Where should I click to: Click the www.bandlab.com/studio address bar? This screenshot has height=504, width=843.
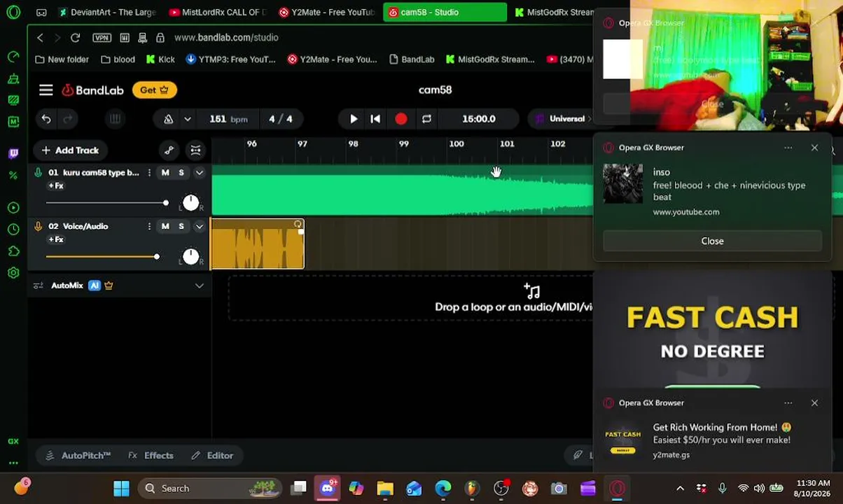(226, 38)
